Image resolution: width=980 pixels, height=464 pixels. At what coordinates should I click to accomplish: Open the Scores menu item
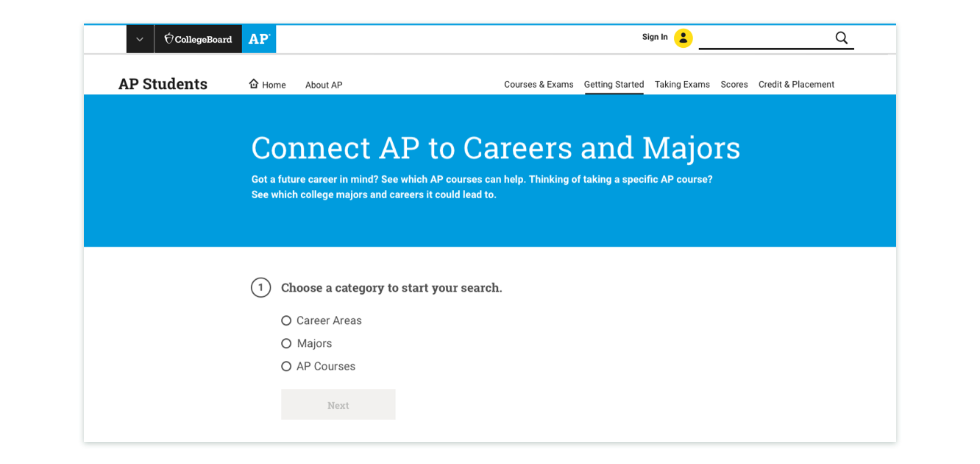point(734,85)
